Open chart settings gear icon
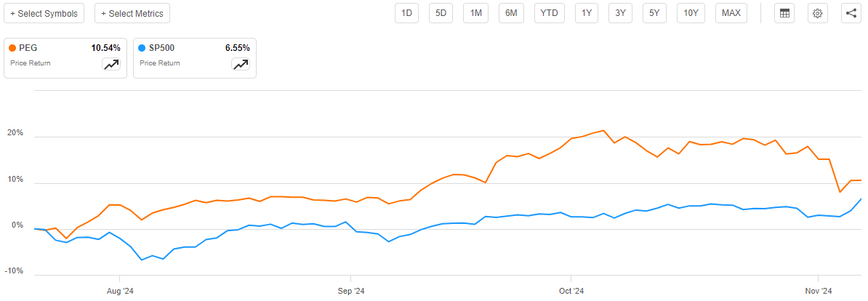The image size is (868, 301). click(818, 13)
